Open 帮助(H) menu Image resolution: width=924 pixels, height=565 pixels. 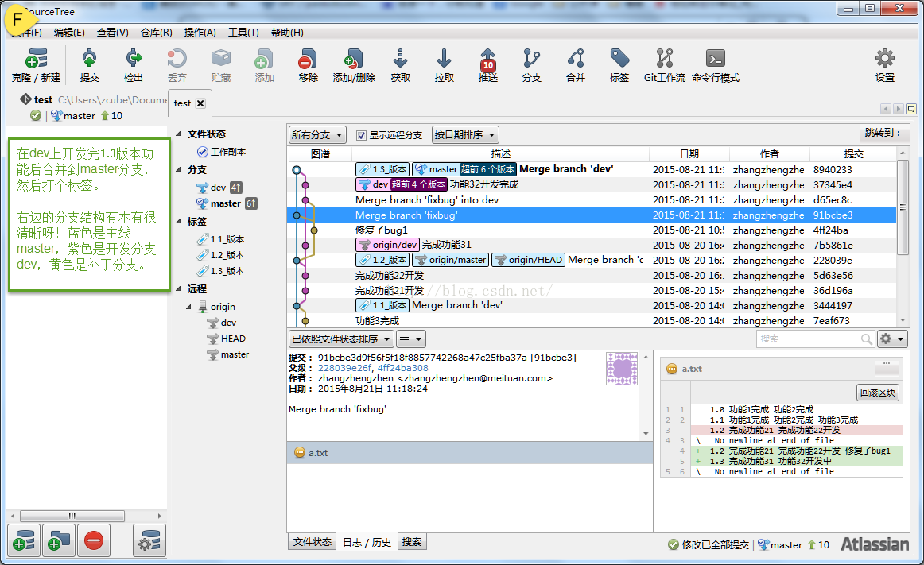287,33
